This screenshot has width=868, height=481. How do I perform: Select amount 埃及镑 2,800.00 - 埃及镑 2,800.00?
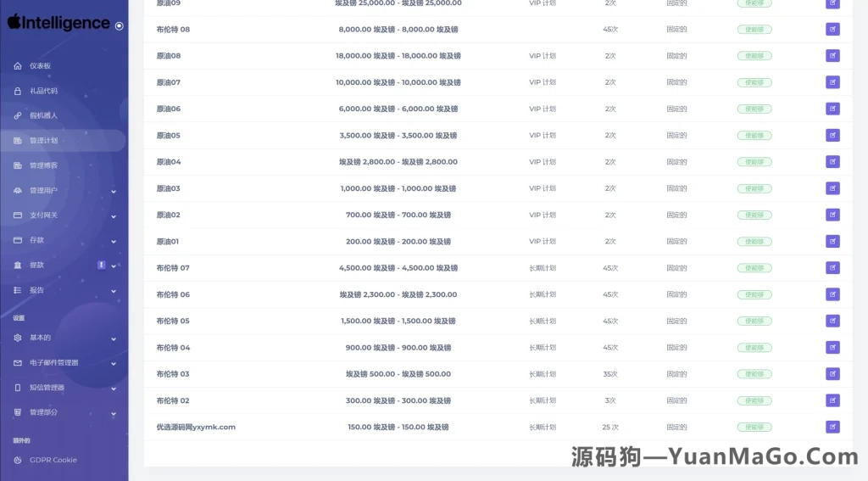point(398,162)
